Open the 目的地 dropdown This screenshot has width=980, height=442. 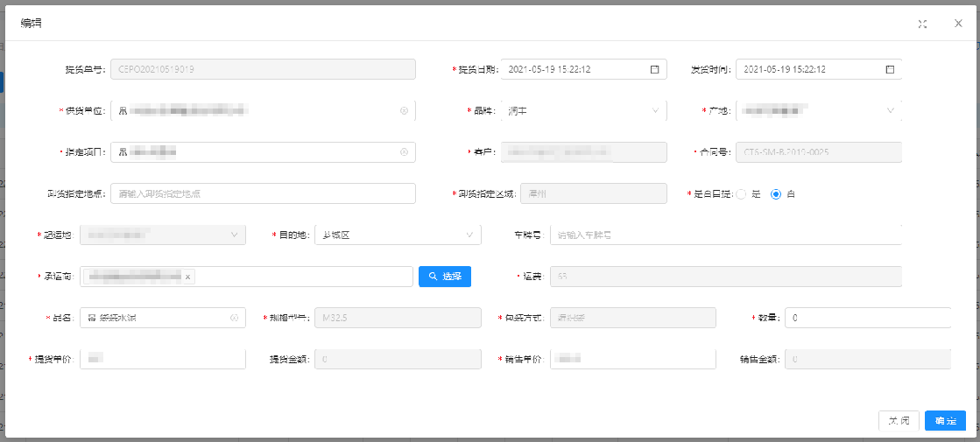398,235
